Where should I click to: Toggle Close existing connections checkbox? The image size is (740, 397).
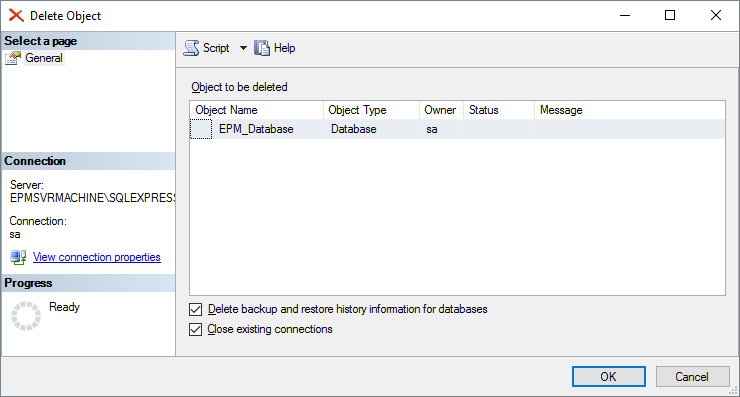click(195, 329)
